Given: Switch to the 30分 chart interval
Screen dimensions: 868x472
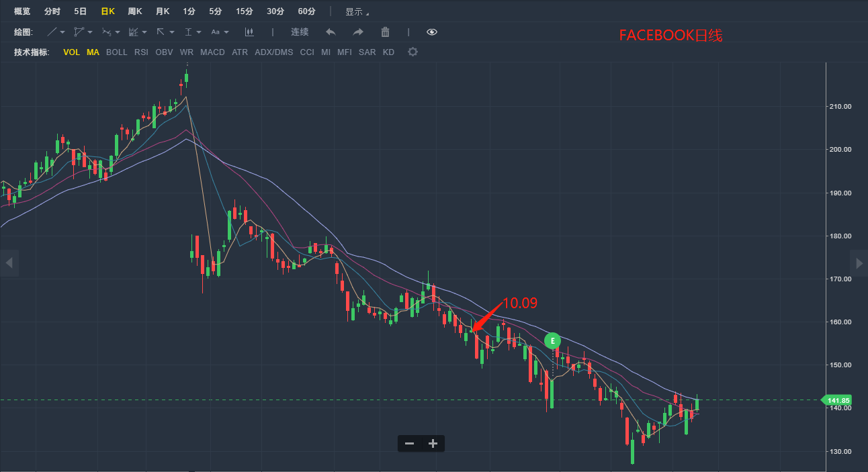Looking at the screenshot, I should pos(275,11).
